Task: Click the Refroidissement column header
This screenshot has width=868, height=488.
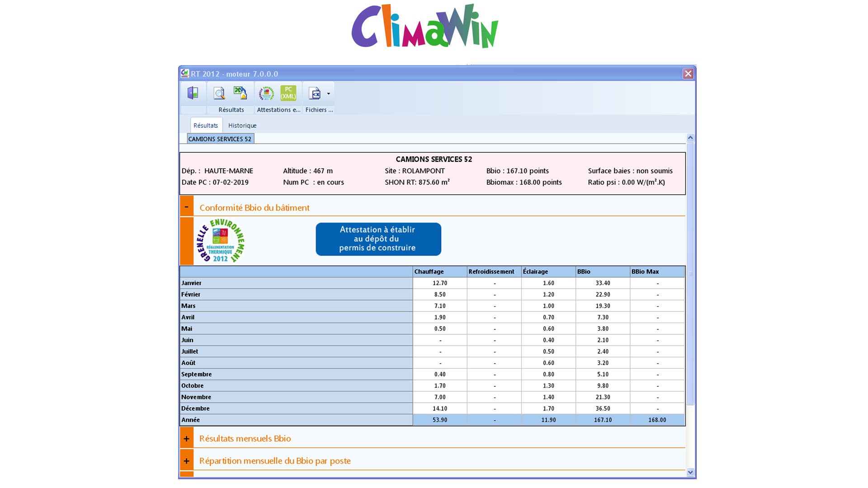Action: 494,272
